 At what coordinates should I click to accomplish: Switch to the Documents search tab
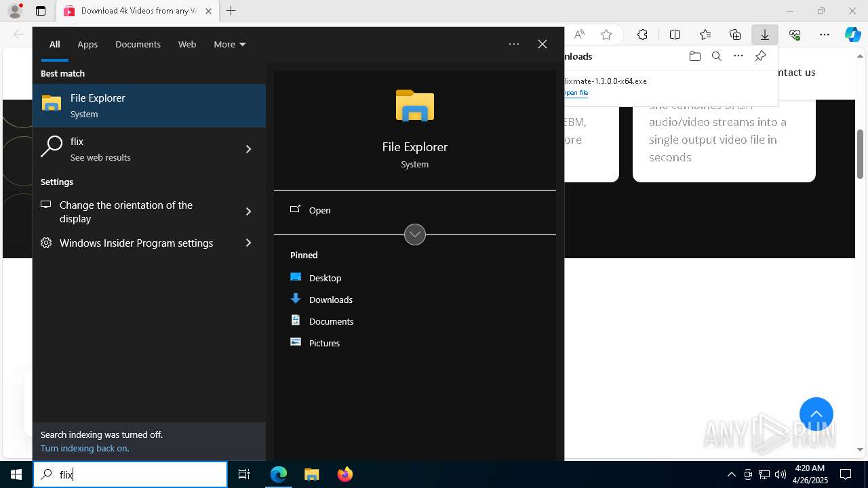tap(138, 44)
